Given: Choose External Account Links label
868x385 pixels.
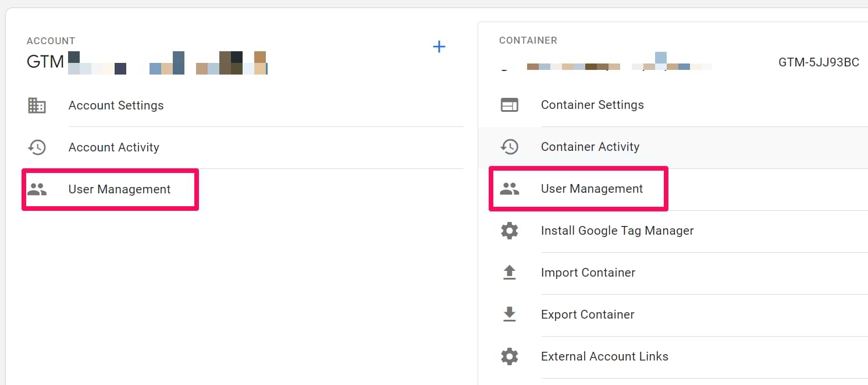Looking at the screenshot, I should click(604, 356).
